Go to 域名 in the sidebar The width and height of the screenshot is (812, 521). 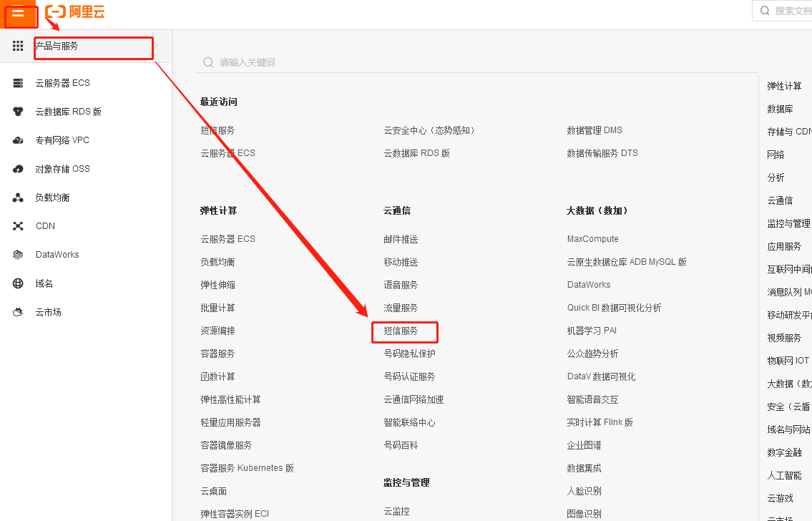[44, 283]
